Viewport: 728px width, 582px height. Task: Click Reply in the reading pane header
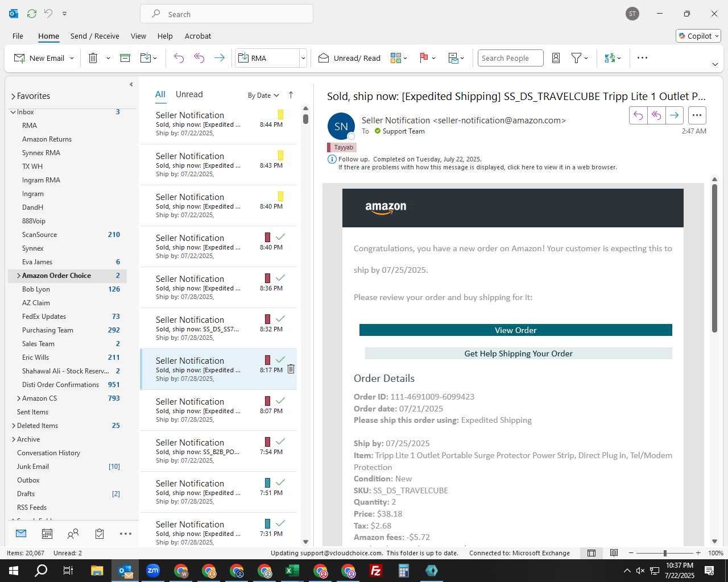pos(638,115)
